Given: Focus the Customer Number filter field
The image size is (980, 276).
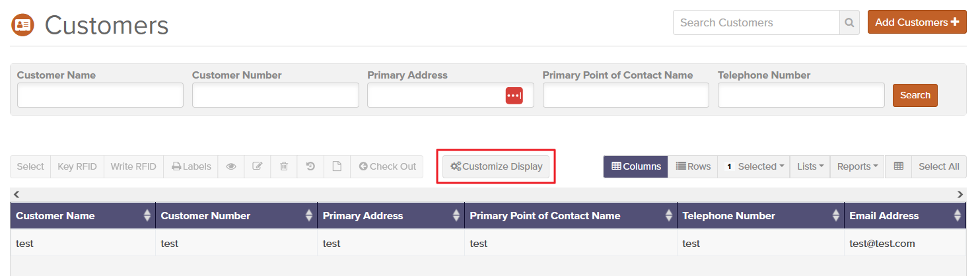Looking at the screenshot, I should [x=275, y=95].
